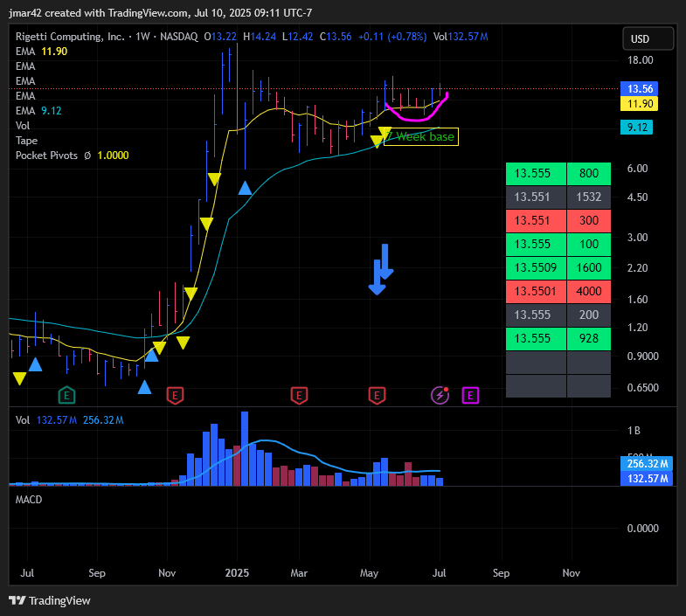The width and height of the screenshot is (686, 616).
Task: Click the yellow 11.90 EMA price label
Action: 639,104
